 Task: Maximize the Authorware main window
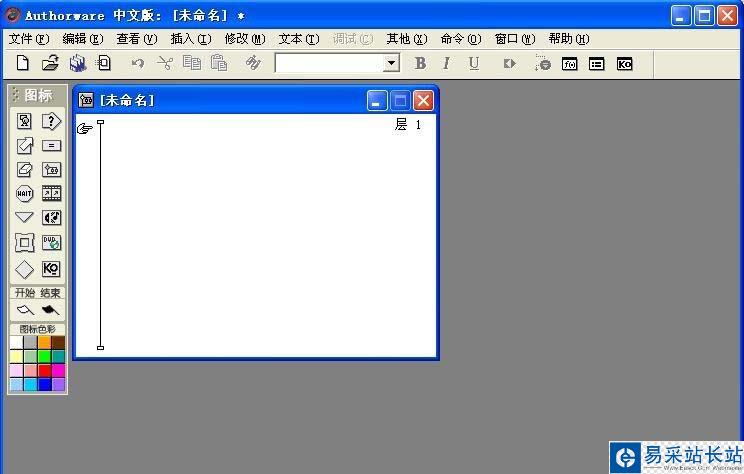pyautogui.click(x=704, y=16)
